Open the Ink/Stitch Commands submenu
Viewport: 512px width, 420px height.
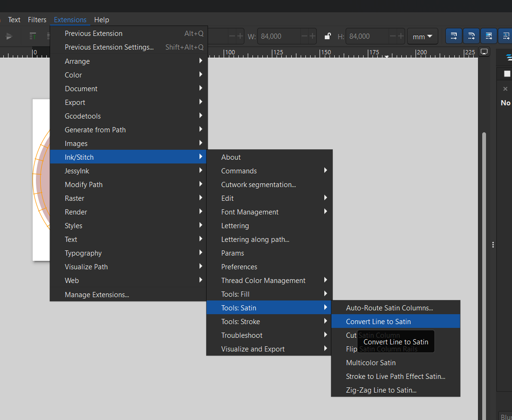coord(269,171)
